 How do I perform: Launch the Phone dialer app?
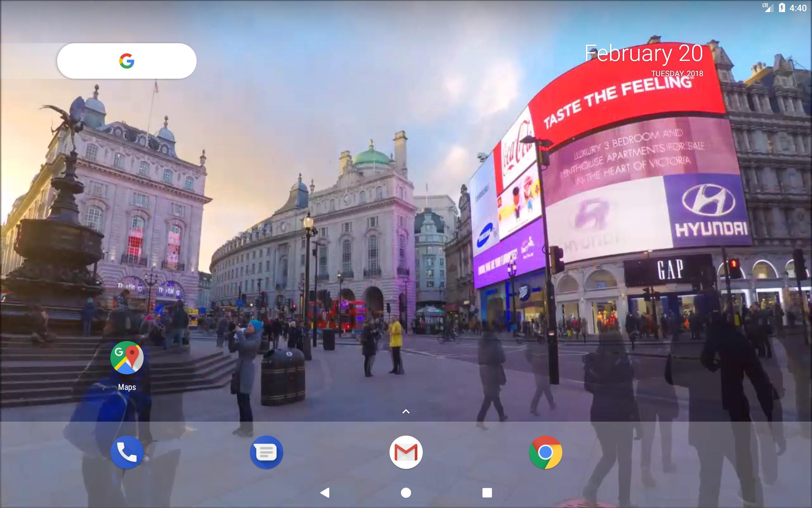[x=127, y=452]
